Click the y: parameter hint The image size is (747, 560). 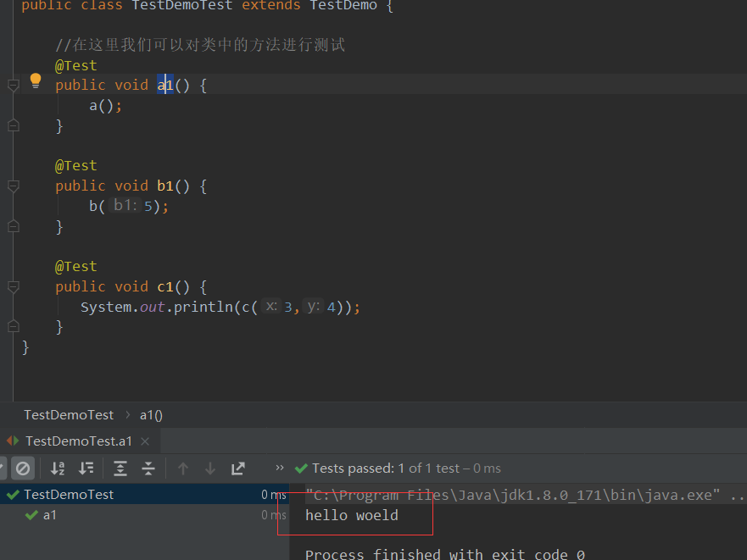tap(313, 306)
